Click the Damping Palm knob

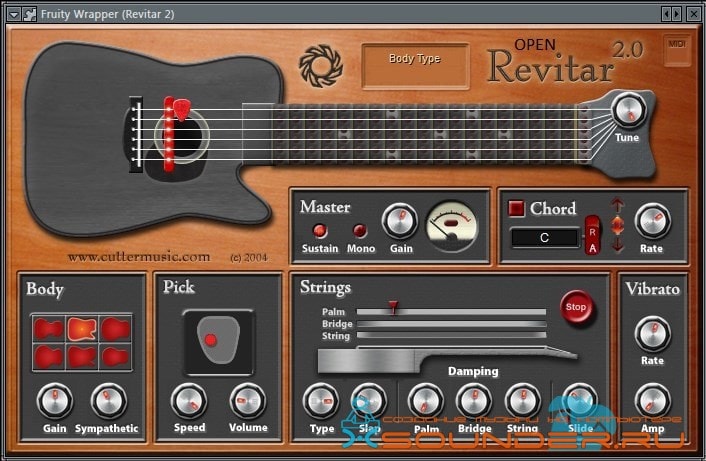(425, 401)
